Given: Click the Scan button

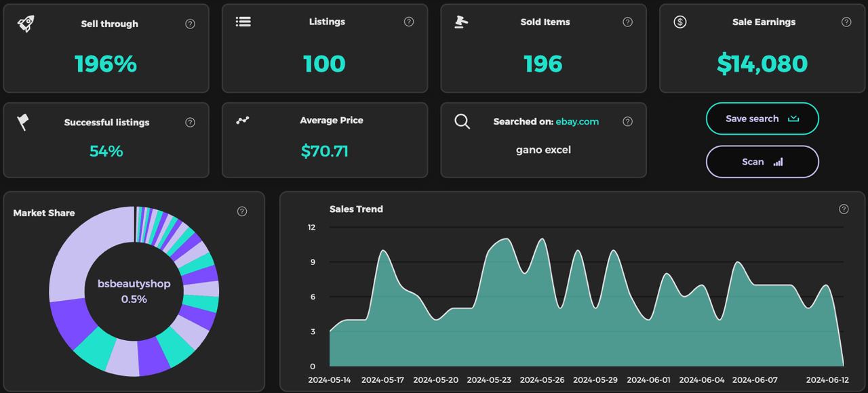Looking at the screenshot, I should coord(762,161).
